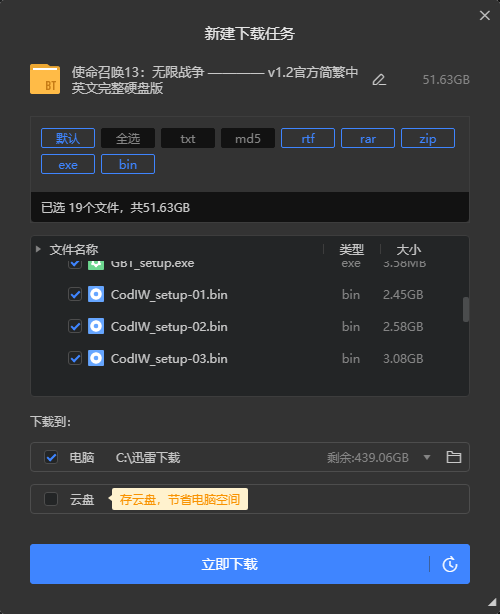This screenshot has height=614, width=500.
Task: Toggle the zip file type filter
Action: (x=428, y=138)
